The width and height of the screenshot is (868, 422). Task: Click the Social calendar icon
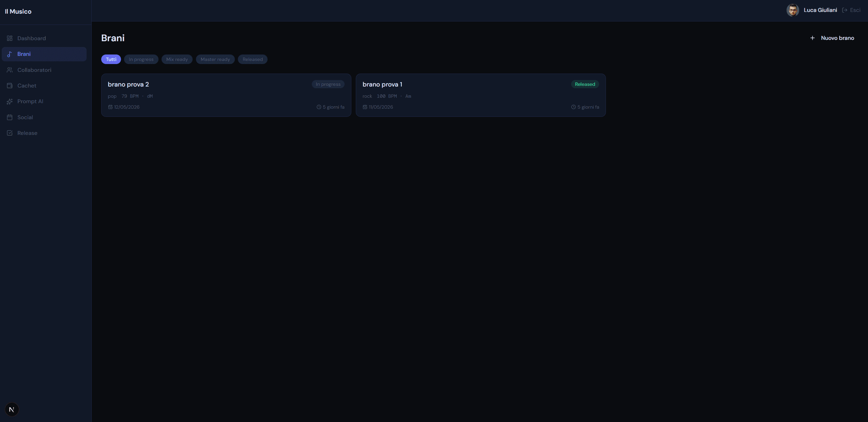pyautogui.click(x=10, y=117)
